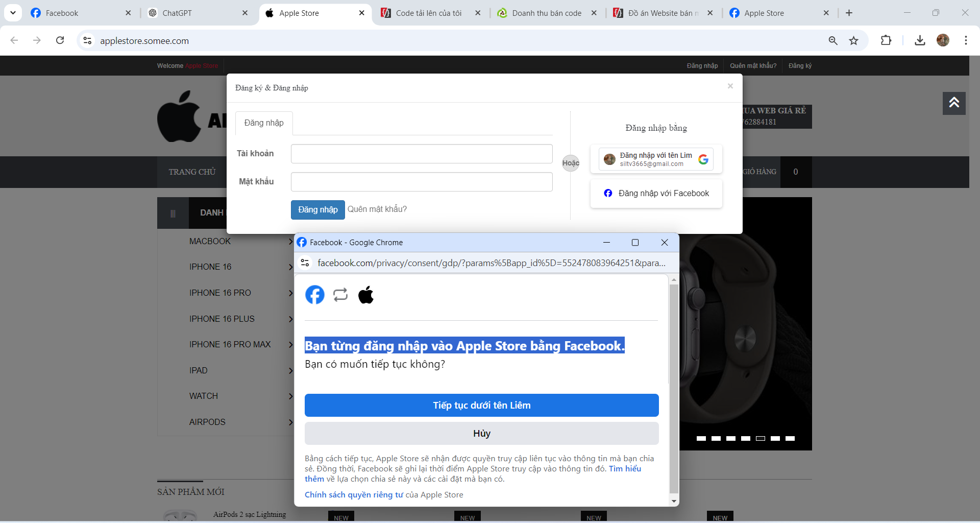Select the first banner slide indicator
Screen dimensions: 980x523
tap(701, 438)
